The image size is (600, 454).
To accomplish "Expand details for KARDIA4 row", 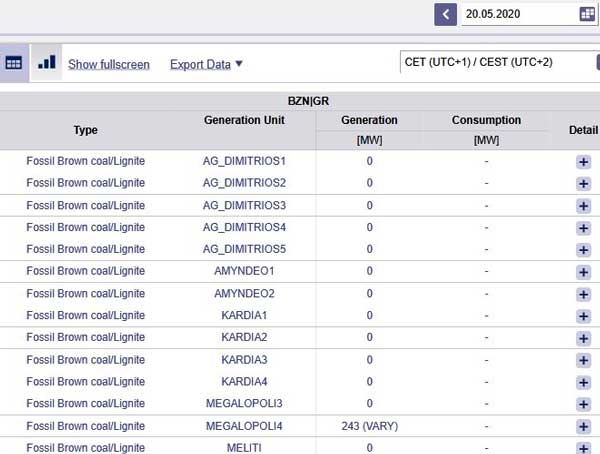I will (583, 382).
